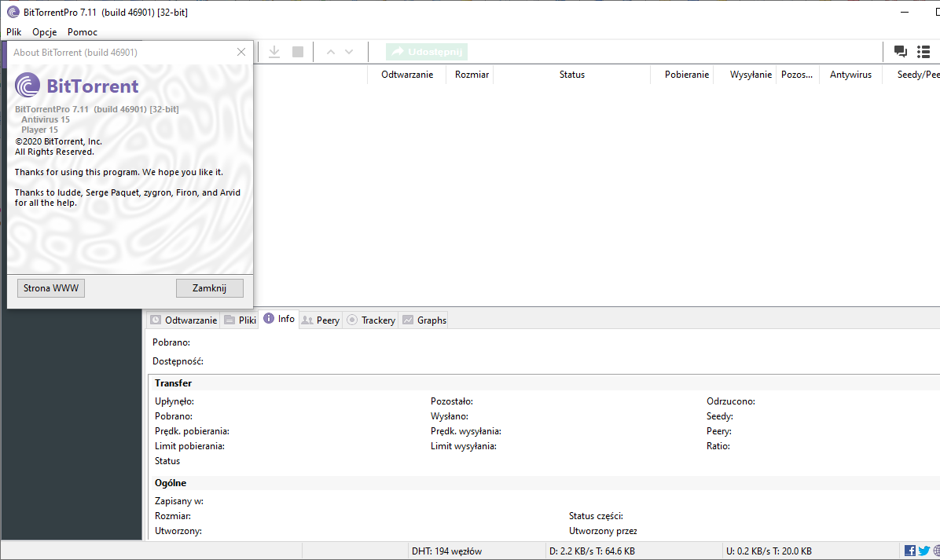
Task: Click the Udostępnij share button
Action: 427,52
